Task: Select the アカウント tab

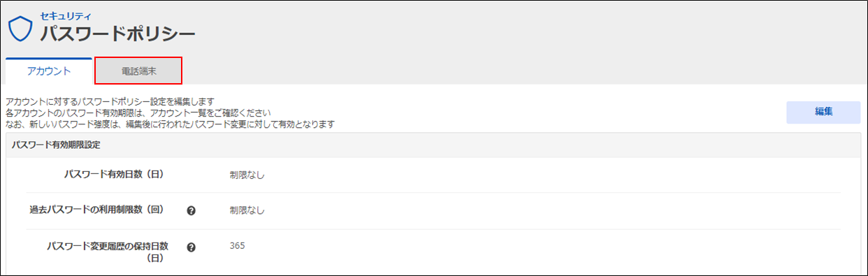Action: tap(49, 71)
